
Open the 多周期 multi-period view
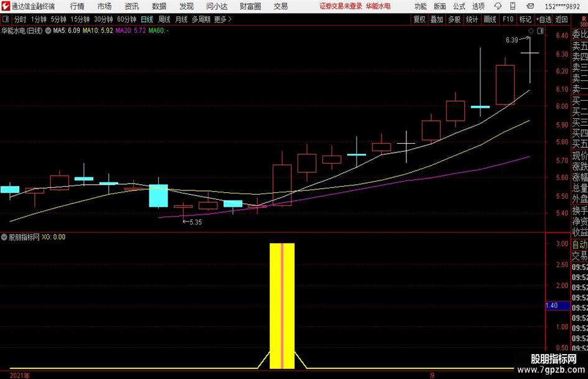tap(201, 19)
